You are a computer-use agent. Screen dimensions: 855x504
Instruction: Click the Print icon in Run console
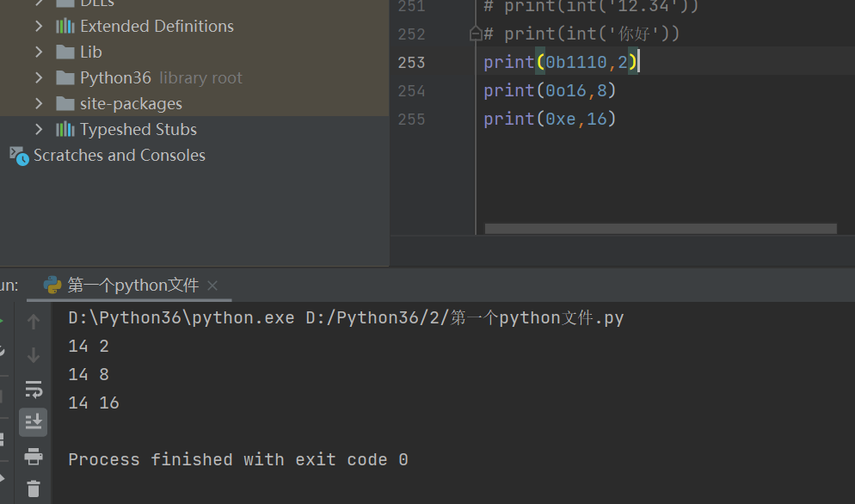(34, 456)
